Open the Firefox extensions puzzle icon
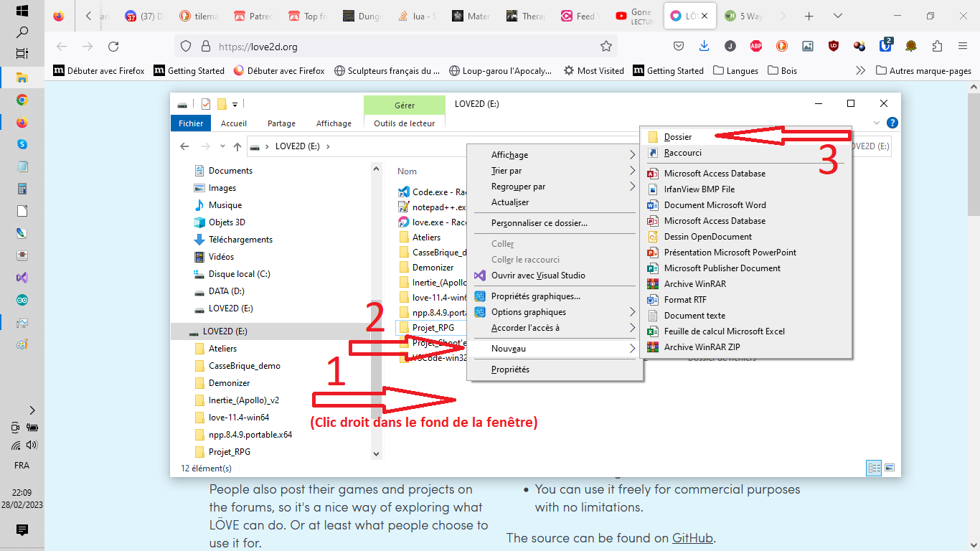 pos(937,47)
